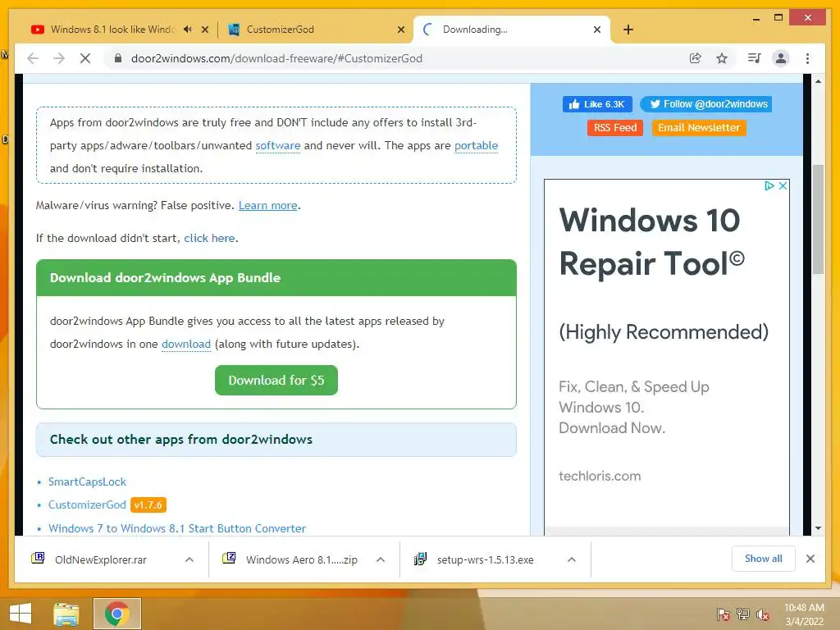Open the Windows Aero 8.1 zip download
Viewport: 840px width, 630px height.
302,559
